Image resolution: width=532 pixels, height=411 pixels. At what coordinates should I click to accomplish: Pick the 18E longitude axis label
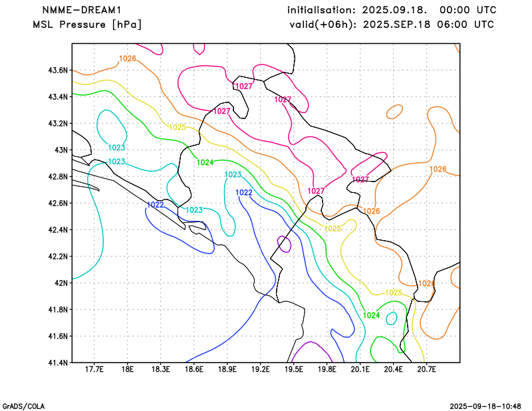pyautogui.click(x=128, y=369)
